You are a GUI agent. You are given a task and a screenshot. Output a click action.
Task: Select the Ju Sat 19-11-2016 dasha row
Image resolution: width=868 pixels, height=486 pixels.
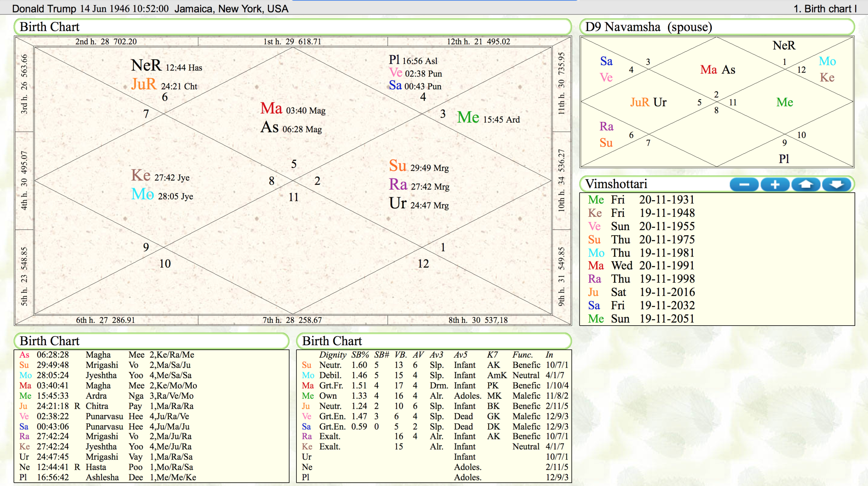coord(641,292)
